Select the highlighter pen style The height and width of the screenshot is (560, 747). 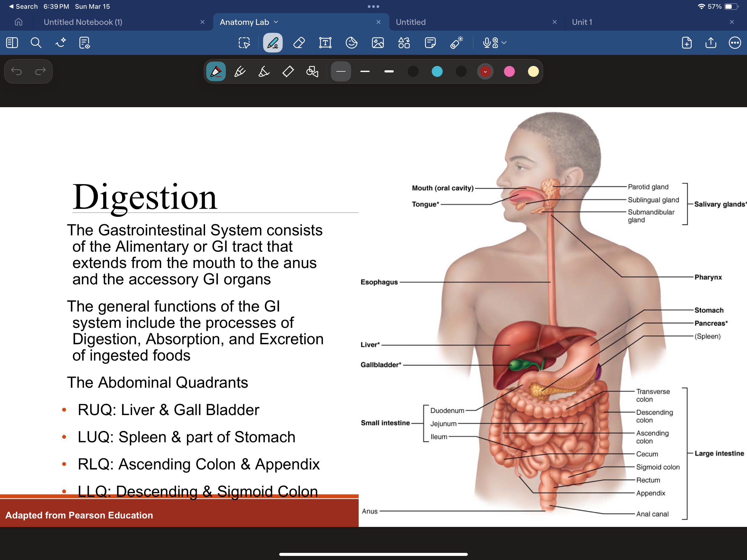pos(264,71)
